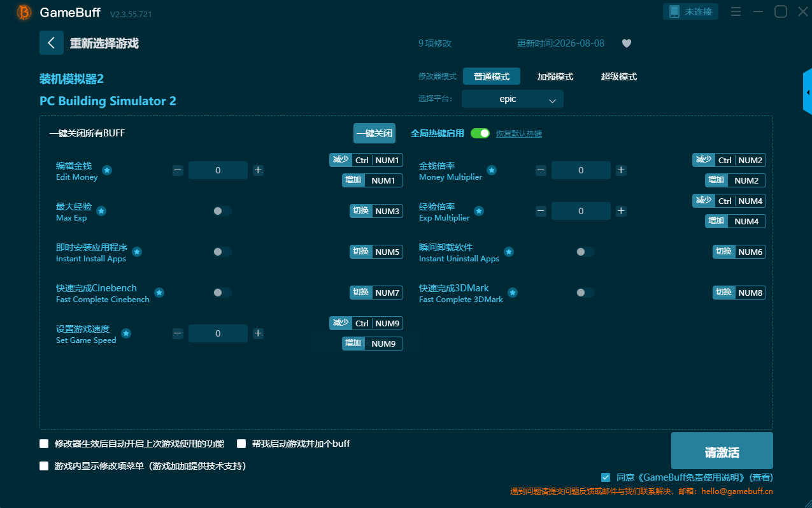Click Edit Money value field

point(218,170)
